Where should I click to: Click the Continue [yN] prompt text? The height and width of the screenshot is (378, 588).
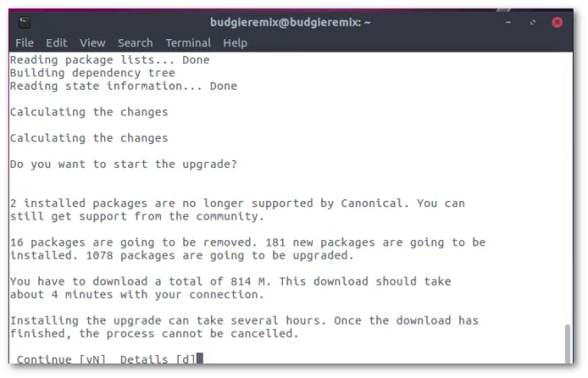pos(61,359)
